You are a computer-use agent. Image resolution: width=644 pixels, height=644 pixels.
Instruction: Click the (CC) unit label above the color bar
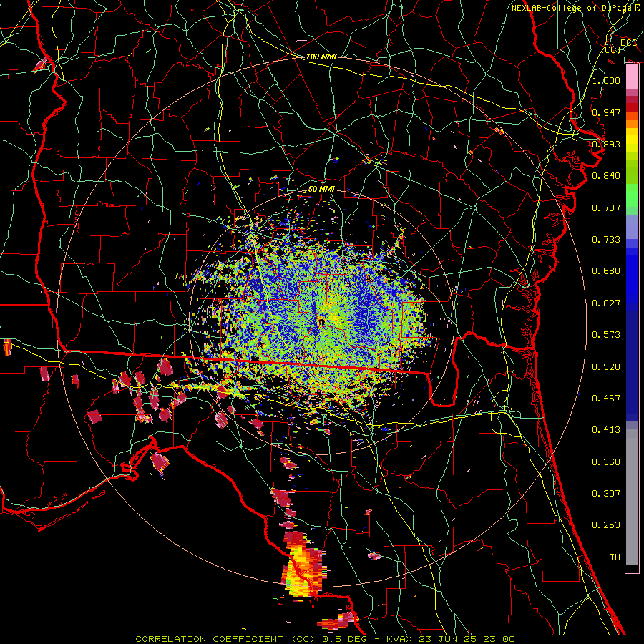611,49
